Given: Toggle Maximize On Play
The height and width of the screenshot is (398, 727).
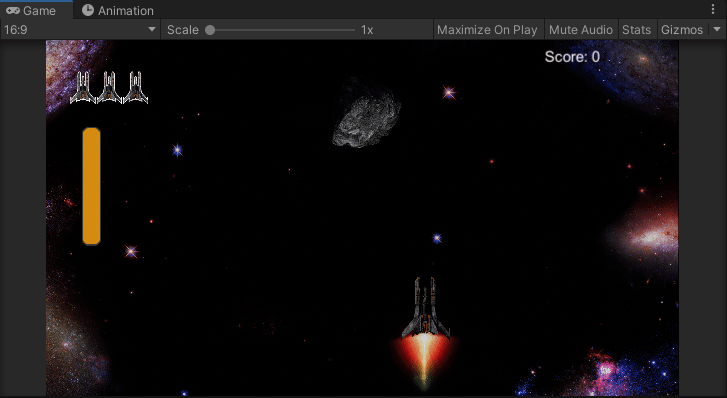Looking at the screenshot, I should [x=487, y=30].
